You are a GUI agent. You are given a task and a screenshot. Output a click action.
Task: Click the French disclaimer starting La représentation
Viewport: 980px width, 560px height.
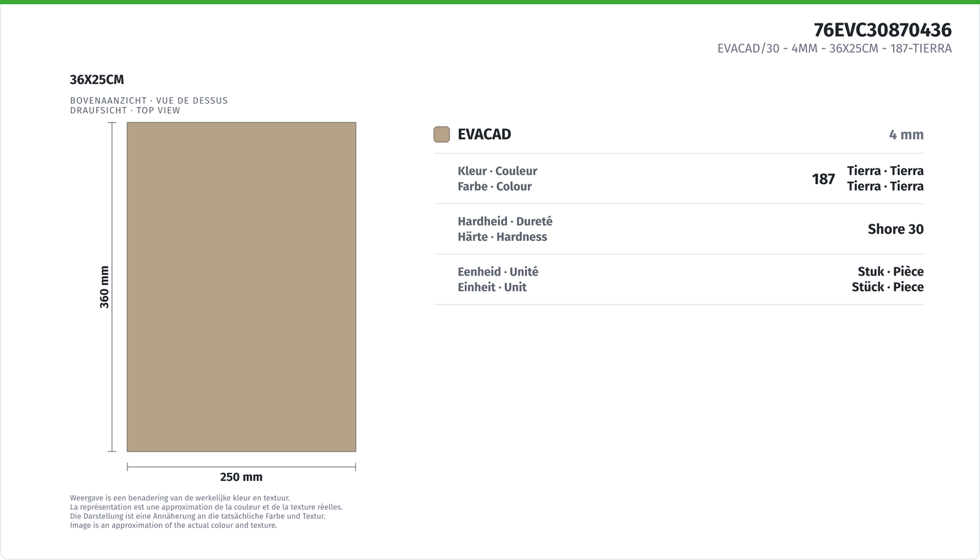(206, 507)
